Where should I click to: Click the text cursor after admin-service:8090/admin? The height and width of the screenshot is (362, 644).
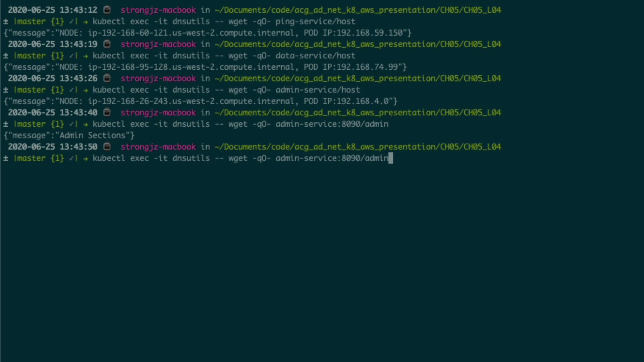point(390,158)
